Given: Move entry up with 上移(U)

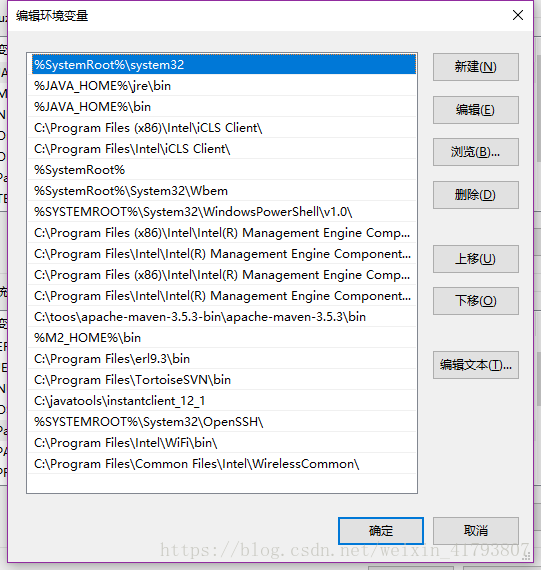Looking at the screenshot, I should coord(476,259).
